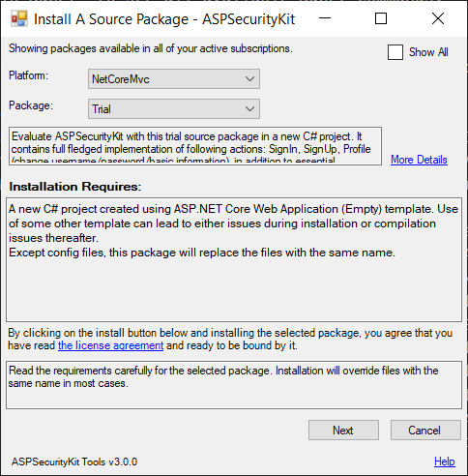
Task: Click the package description text box
Action: click(195, 146)
